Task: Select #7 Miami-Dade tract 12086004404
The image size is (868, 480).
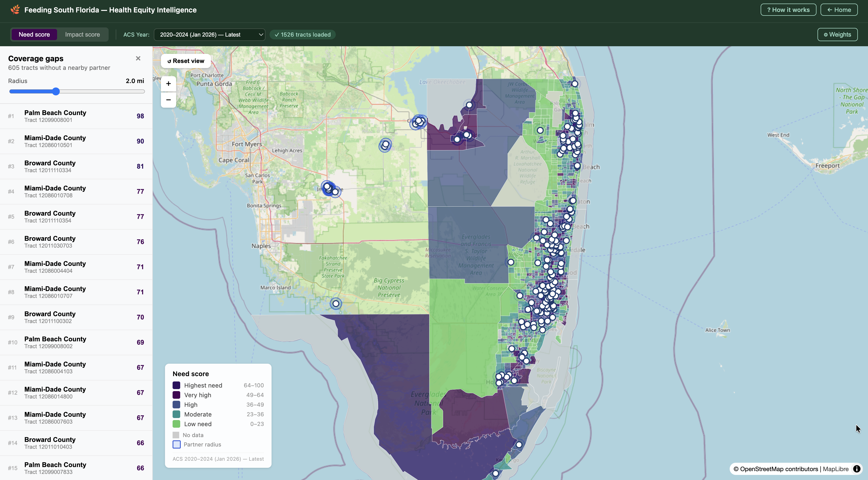Action: point(76,267)
